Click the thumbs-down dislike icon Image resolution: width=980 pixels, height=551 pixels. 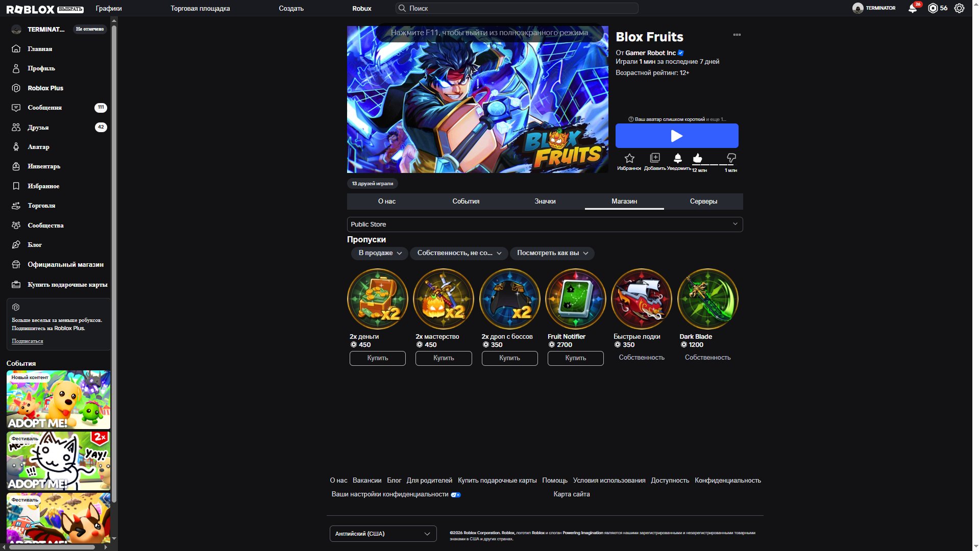click(731, 158)
